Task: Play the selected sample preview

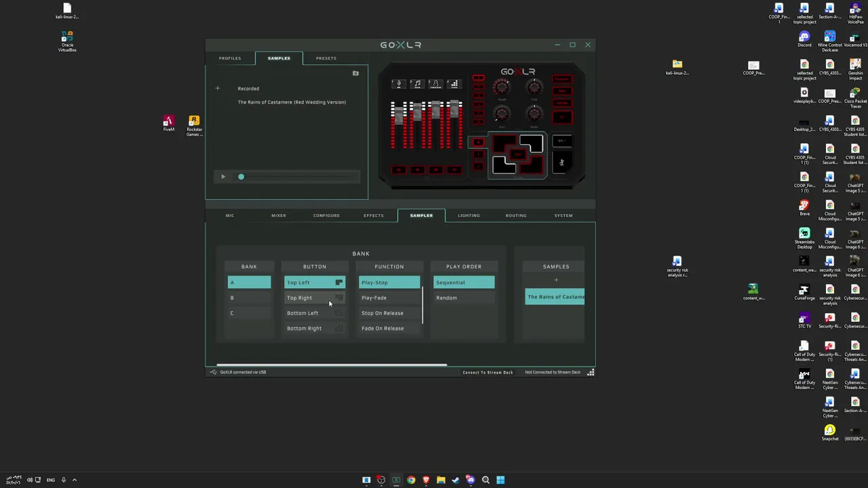Action: [x=223, y=177]
